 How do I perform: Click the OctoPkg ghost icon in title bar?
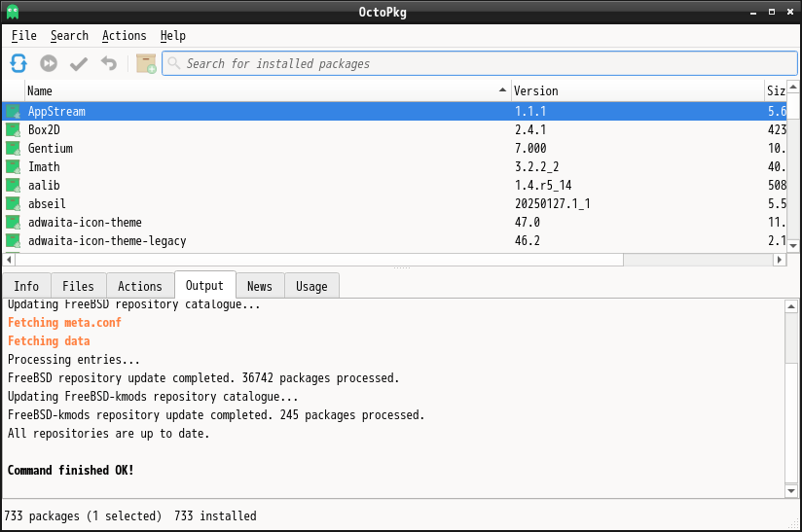12,11
